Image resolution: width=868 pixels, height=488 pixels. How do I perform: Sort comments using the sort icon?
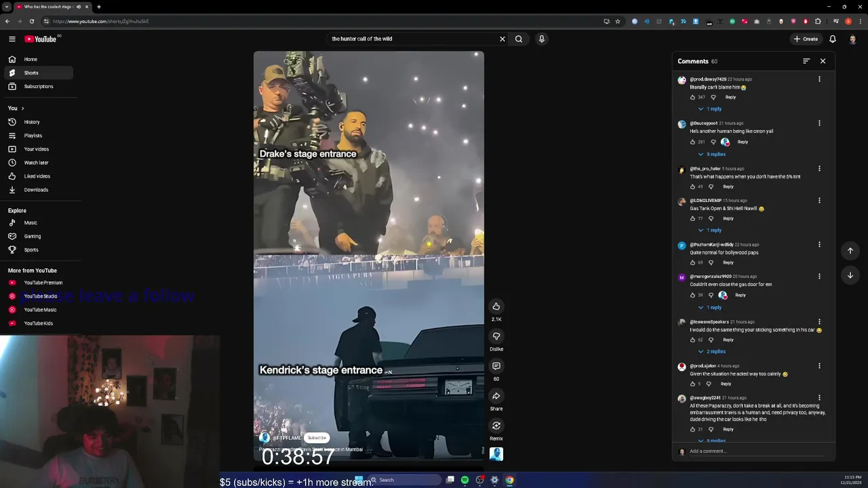click(x=806, y=61)
